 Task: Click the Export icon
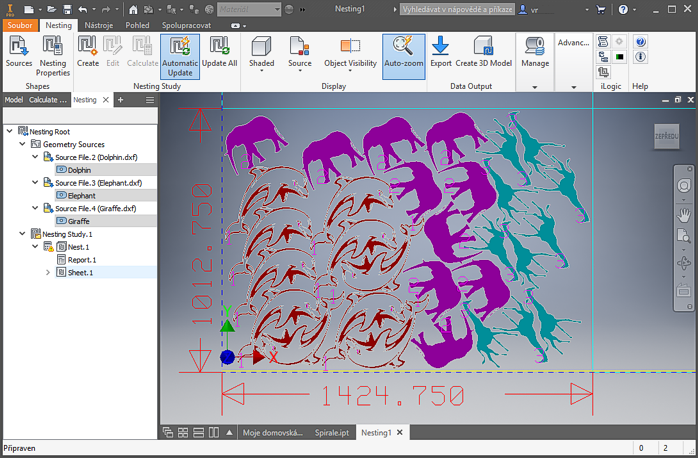[440, 52]
